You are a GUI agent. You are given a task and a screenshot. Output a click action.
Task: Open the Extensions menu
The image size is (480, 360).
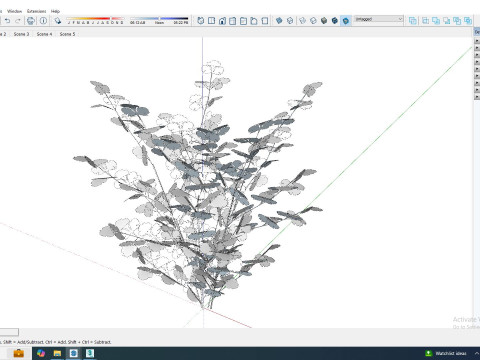(37, 11)
